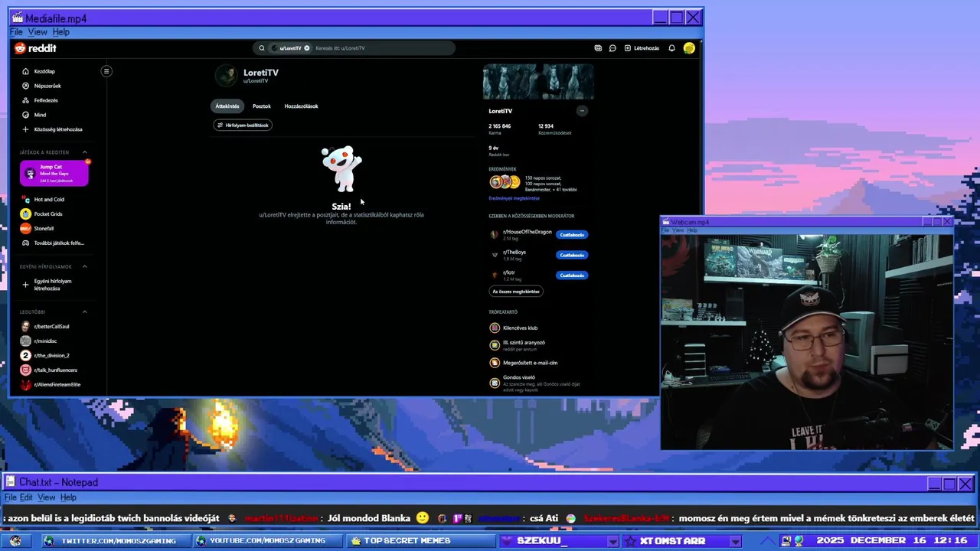Open Top Secret Memes taskbar item
Screen dimensions: 980x551
pos(421,541)
